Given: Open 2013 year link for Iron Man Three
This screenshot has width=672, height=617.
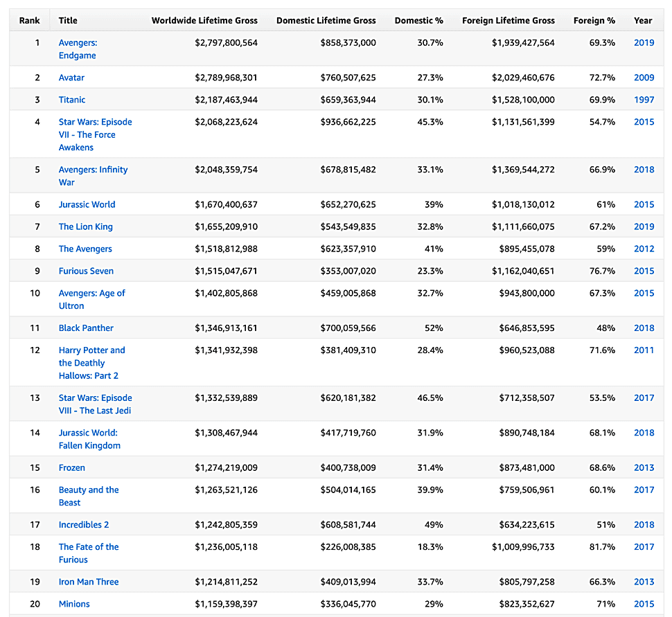Looking at the screenshot, I should pos(644,582).
